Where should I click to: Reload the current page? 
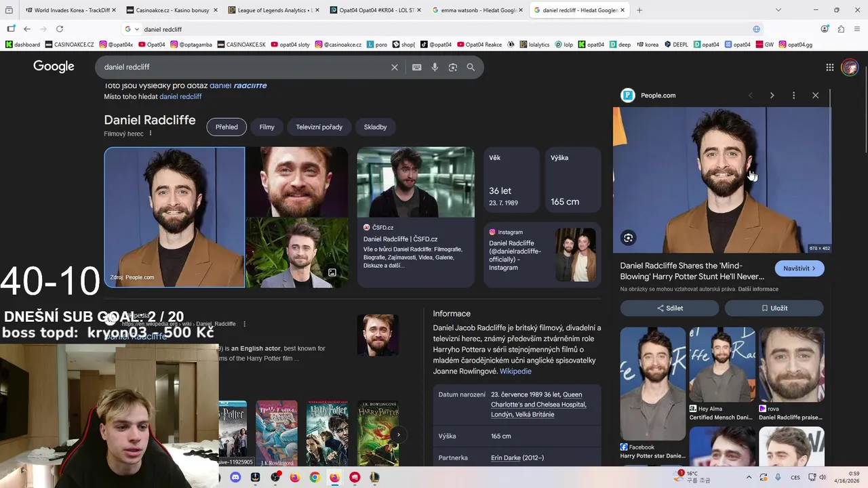(60, 29)
